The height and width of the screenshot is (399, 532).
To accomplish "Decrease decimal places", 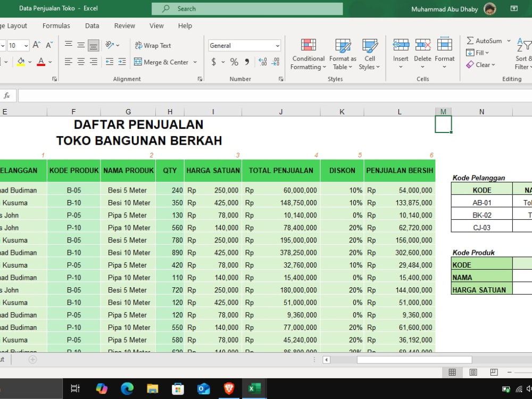I will [x=276, y=62].
